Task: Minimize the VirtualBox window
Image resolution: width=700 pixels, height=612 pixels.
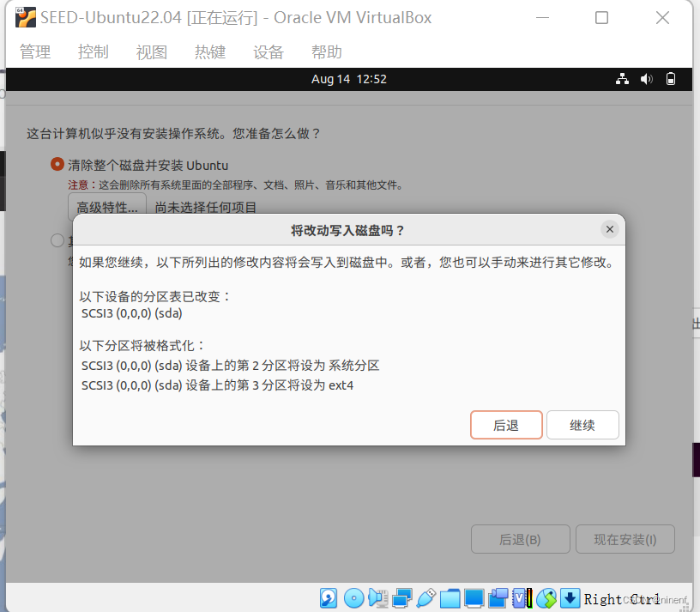Action: [542, 17]
